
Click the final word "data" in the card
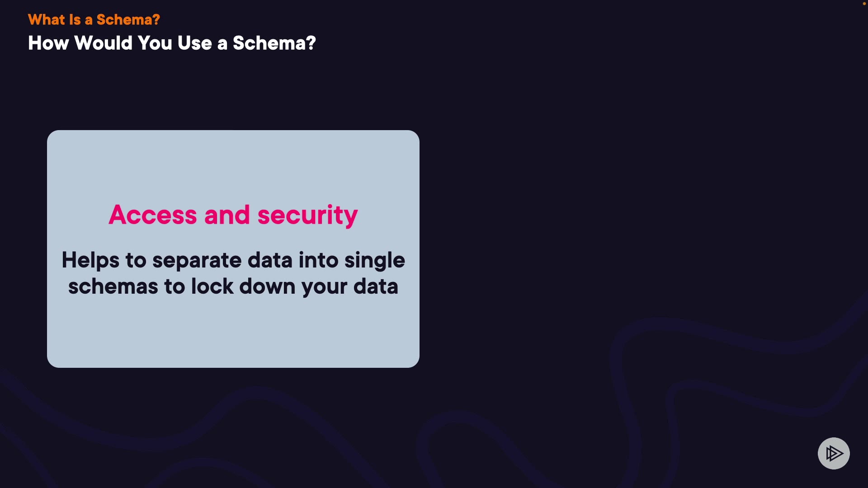pyautogui.click(x=376, y=286)
